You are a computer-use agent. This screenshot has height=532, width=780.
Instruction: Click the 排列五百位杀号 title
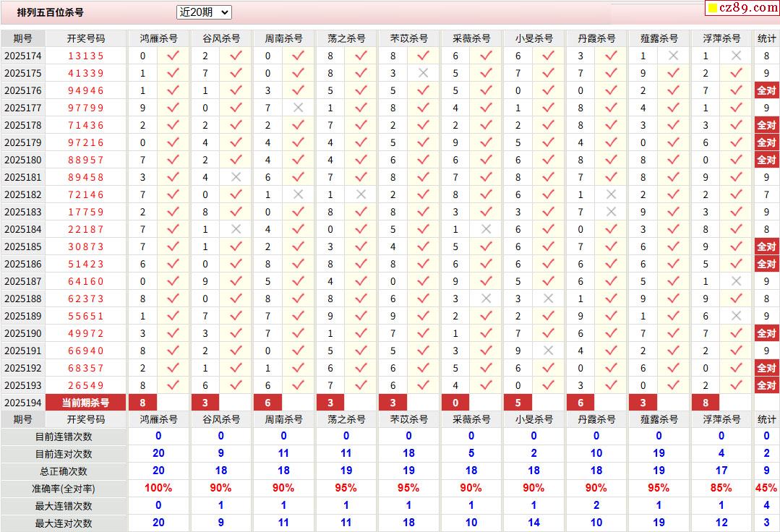[51, 12]
